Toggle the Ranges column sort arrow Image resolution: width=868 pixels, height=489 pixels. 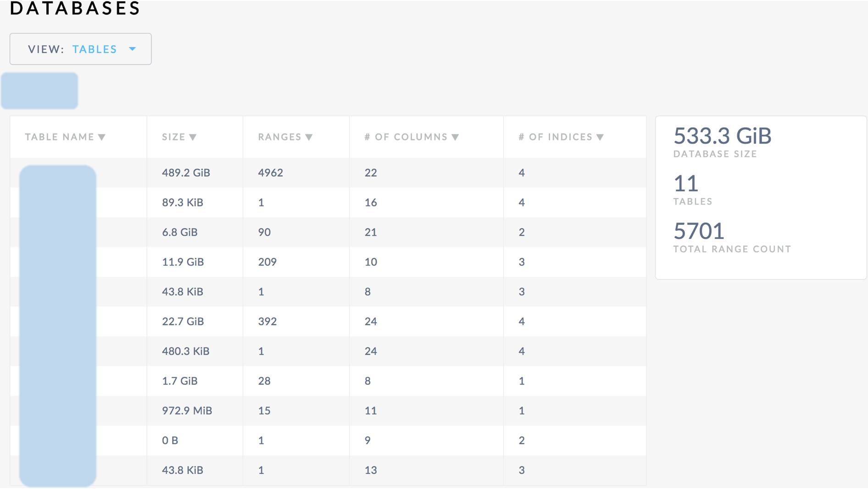coord(309,137)
